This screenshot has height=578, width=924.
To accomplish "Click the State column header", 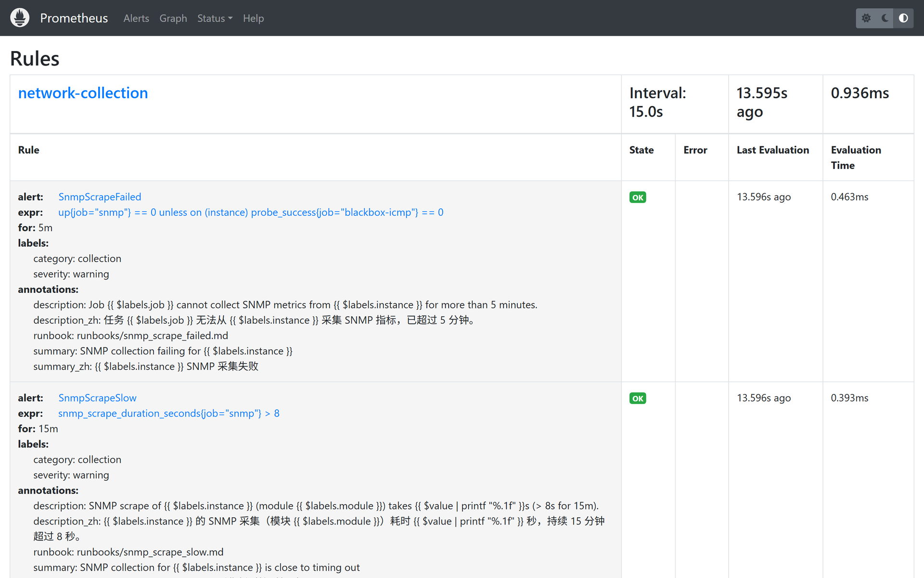I will point(642,150).
